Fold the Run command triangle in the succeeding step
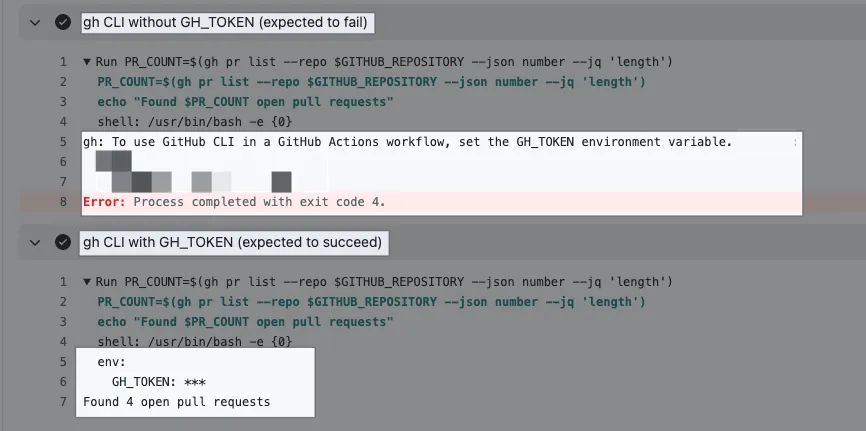Image resolution: width=866 pixels, height=431 pixels. (87, 282)
